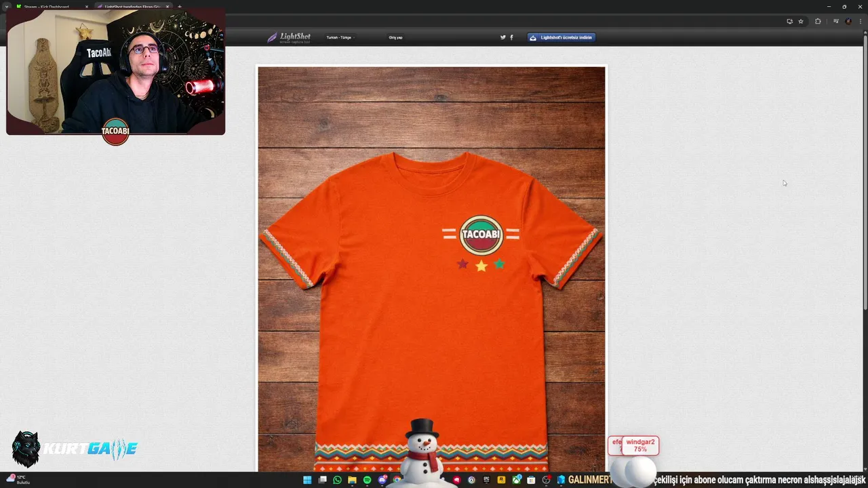Open OBS Studio from the taskbar
Image resolution: width=868 pixels, height=488 pixels.
[546, 480]
